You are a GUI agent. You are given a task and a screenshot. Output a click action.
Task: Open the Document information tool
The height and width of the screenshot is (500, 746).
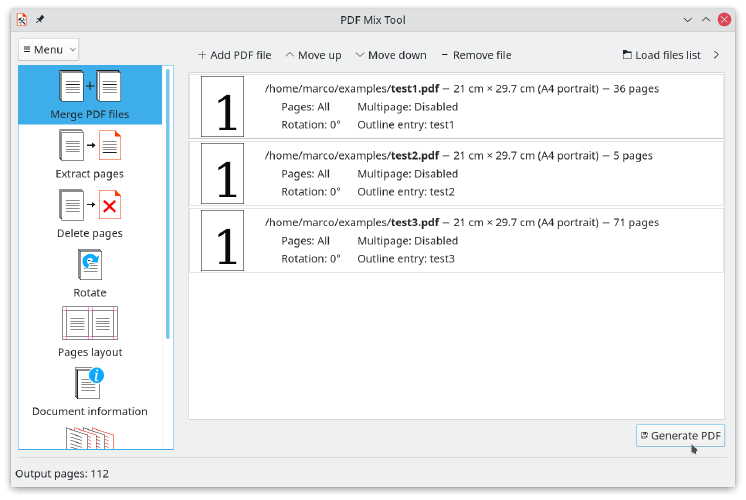[x=90, y=392]
